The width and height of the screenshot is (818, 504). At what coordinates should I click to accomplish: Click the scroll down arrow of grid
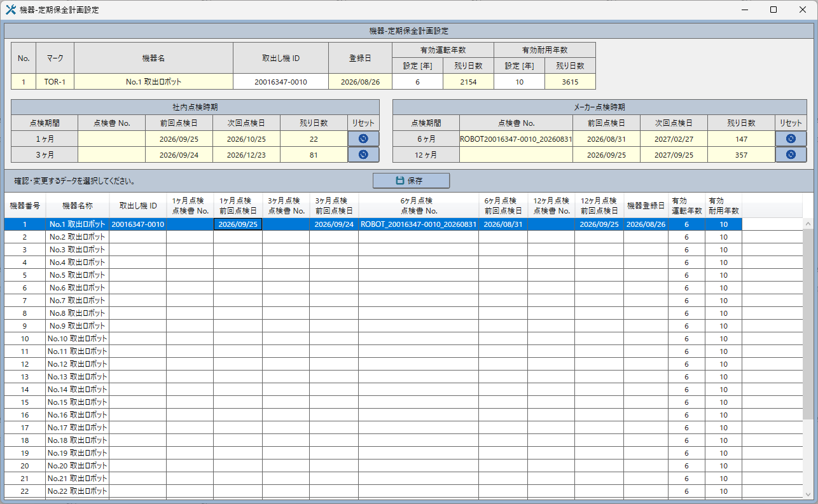pos(808,494)
